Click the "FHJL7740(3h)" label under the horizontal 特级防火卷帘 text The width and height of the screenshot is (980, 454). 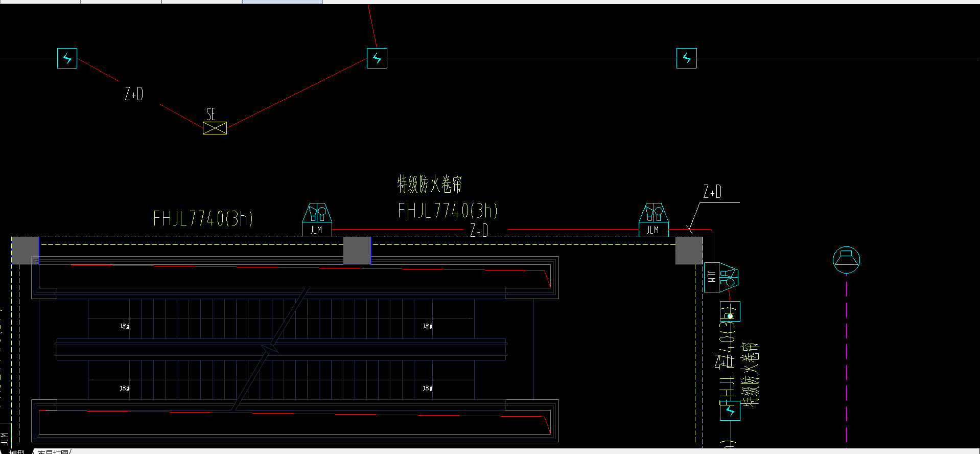click(x=448, y=210)
